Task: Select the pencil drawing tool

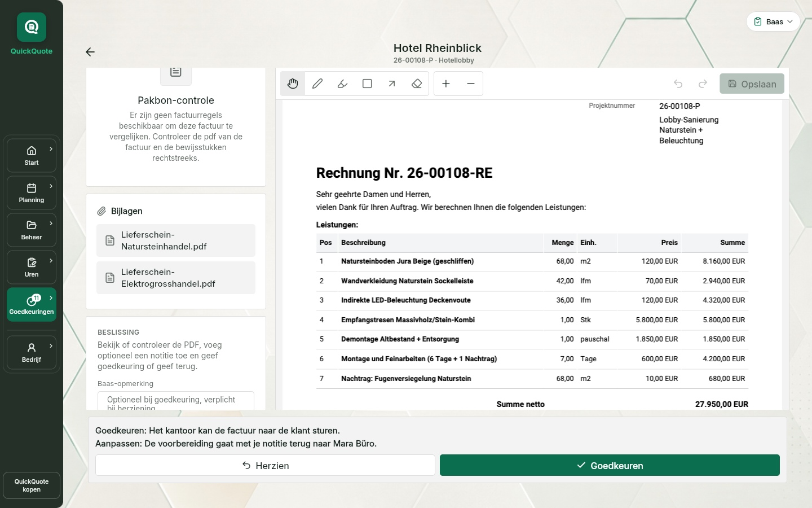Action: tap(317, 84)
